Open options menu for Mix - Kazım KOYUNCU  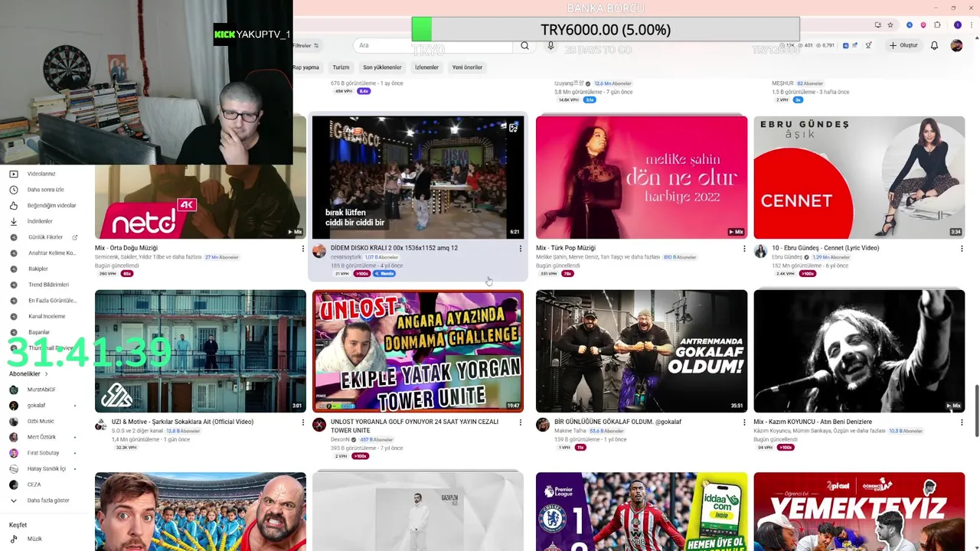(x=962, y=422)
